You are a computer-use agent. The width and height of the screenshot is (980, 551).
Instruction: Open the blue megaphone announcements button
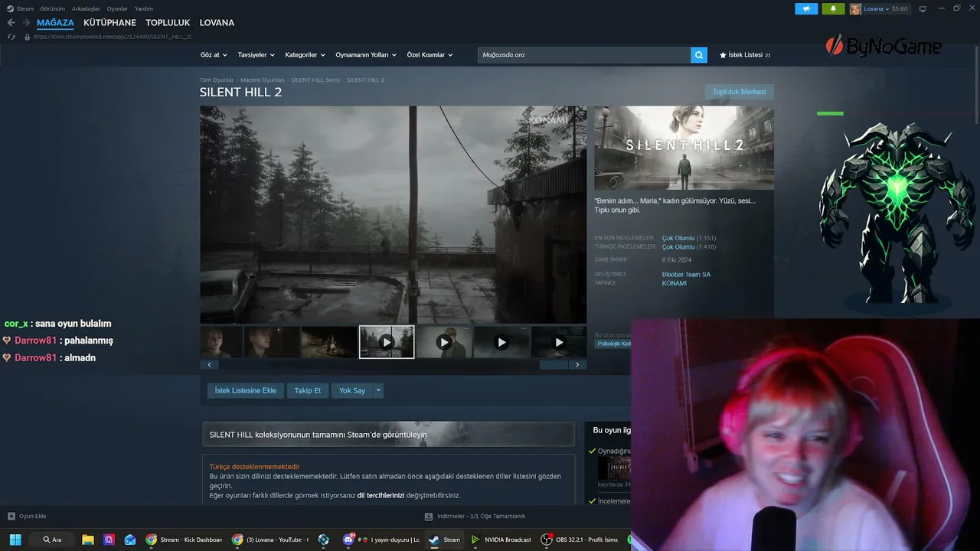click(x=806, y=9)
